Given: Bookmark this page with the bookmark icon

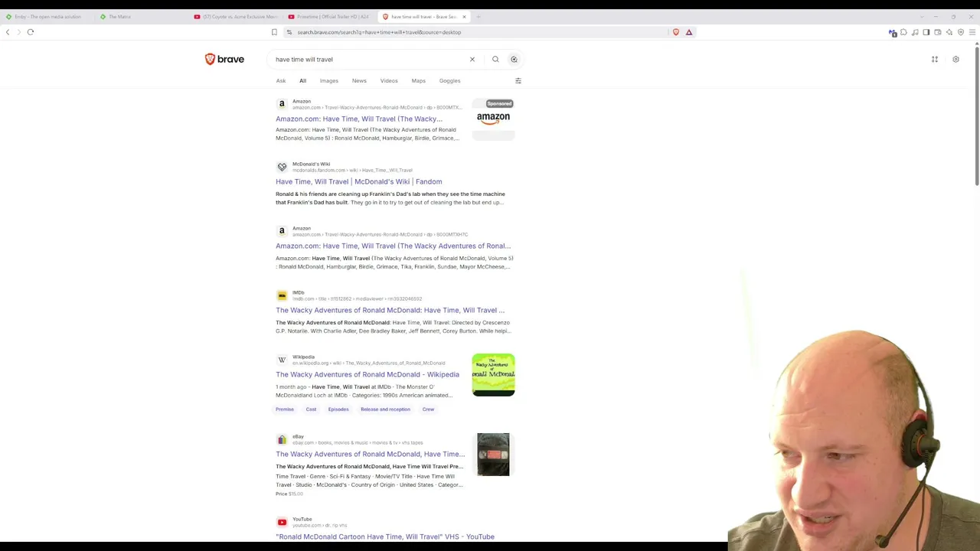Looking at the screenshot, I should pos(274,32).
